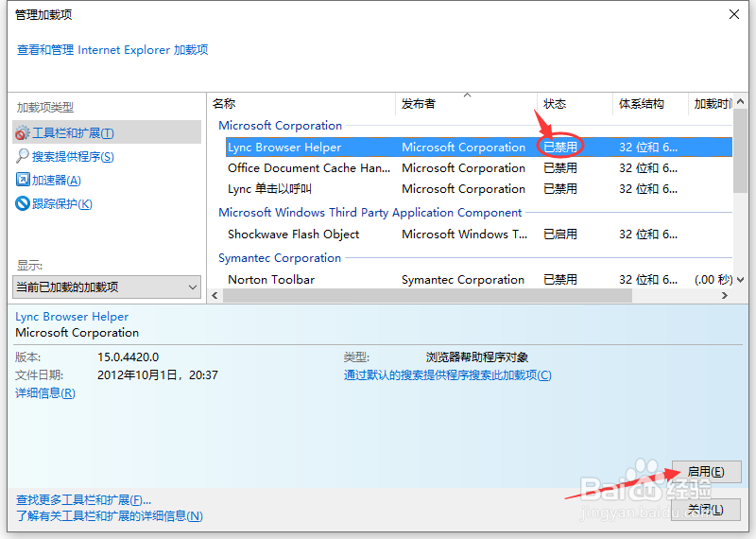The width and height of the screenshot is (756, 539).
Task: Select the Norton Toolbar row
Action: click(479, 279)
